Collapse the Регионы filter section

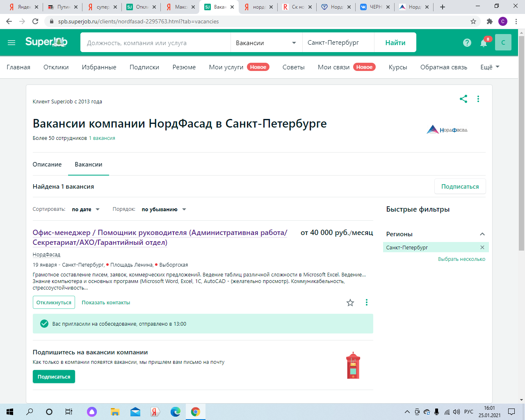(482, 234)
